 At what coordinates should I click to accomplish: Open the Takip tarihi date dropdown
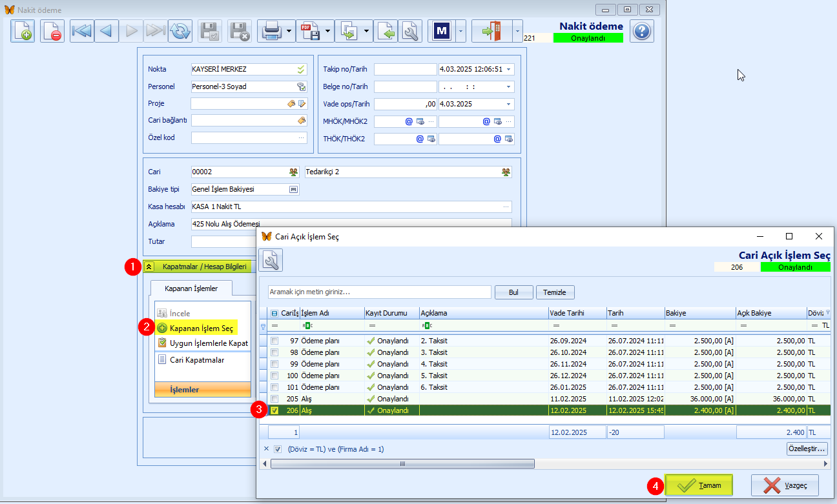509,70
